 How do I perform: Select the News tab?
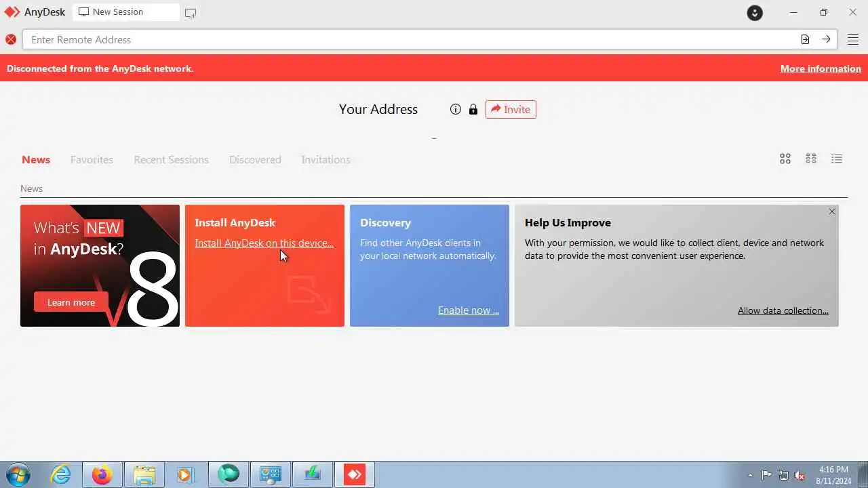tap(36, 160)
